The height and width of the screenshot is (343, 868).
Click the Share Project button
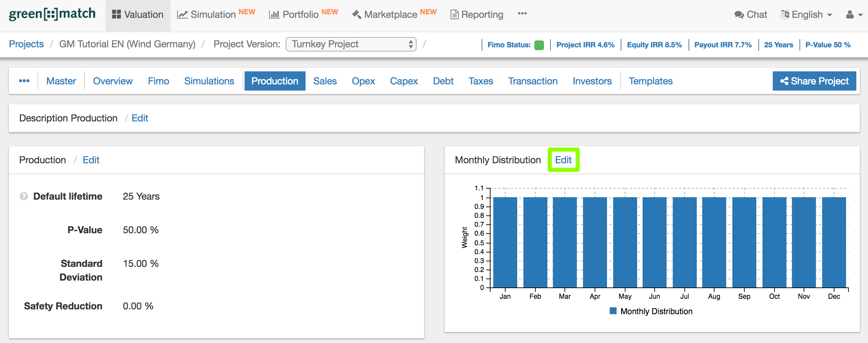click(814, 81)
